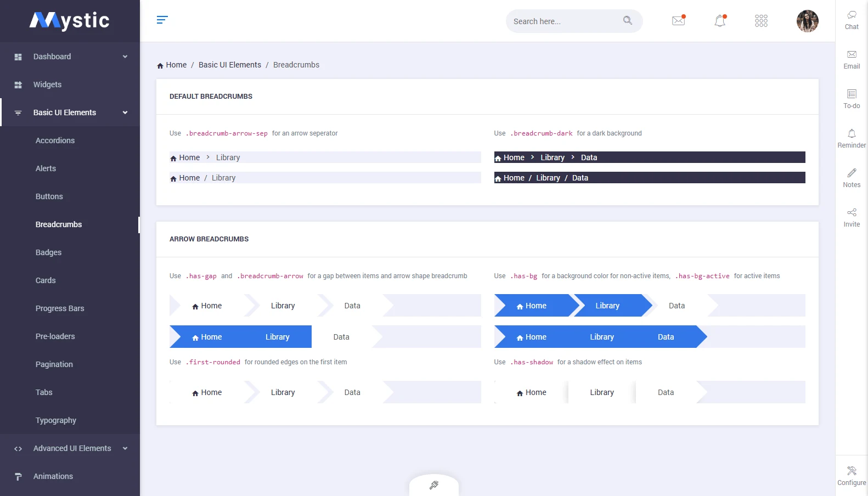This screenshot has height=496, width=868.
Task: Toggle the sidebar hamburger menu icon
Action: [x=162, y=20]
